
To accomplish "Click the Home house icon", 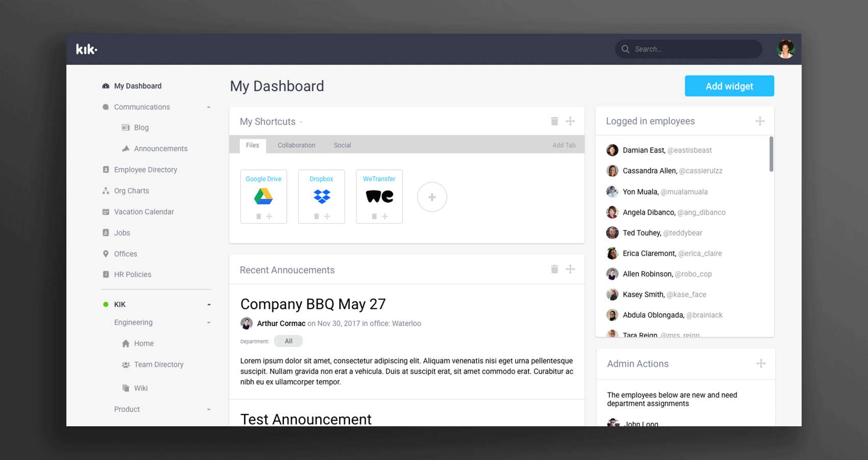I will pos(126,343).
